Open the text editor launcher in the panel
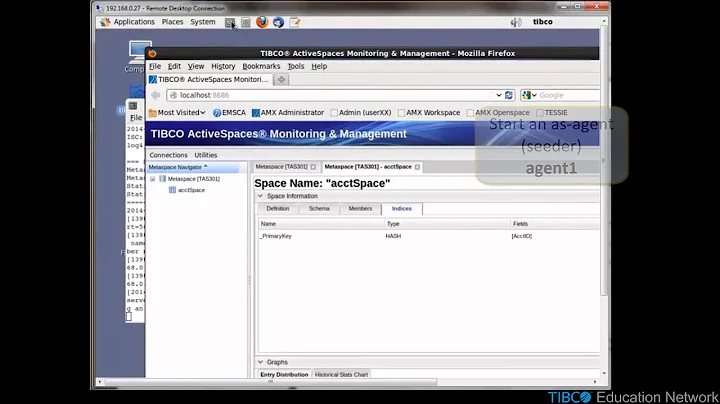 (x=295, y=22)
